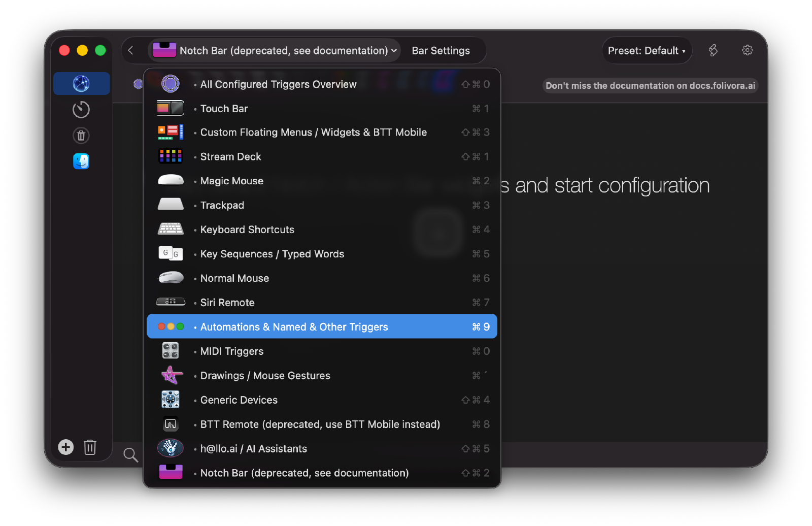Click the plus button to add a trigger
The height and width of the screenshot is (526, 812).
click(x=65, y=447)
